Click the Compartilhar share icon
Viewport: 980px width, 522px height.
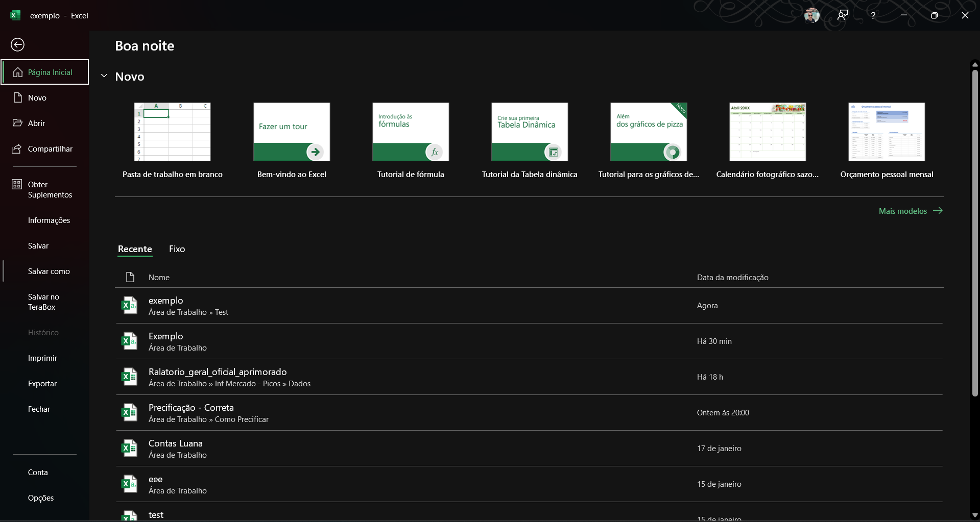pyautogui.click(x=17, y=148)
